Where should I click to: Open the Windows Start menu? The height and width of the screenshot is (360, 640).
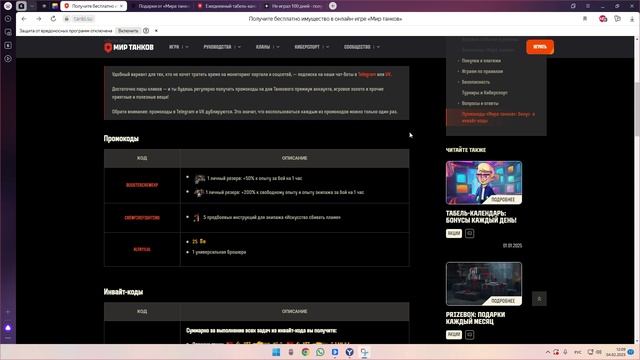pyautogui.click(x=276, y=352)
